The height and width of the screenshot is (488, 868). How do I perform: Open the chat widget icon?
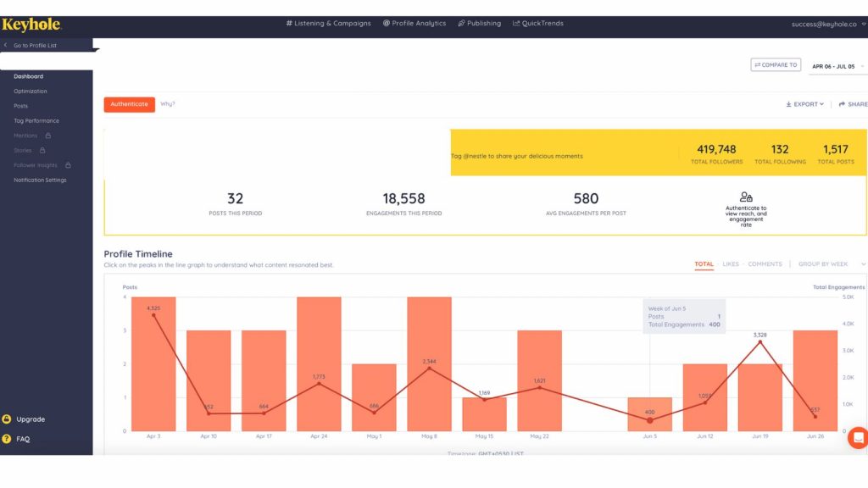coord(858,438)
